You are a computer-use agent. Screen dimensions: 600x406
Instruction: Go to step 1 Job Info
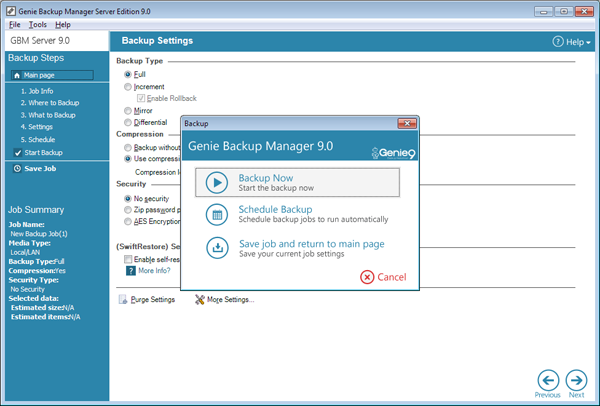coord(37,91)
